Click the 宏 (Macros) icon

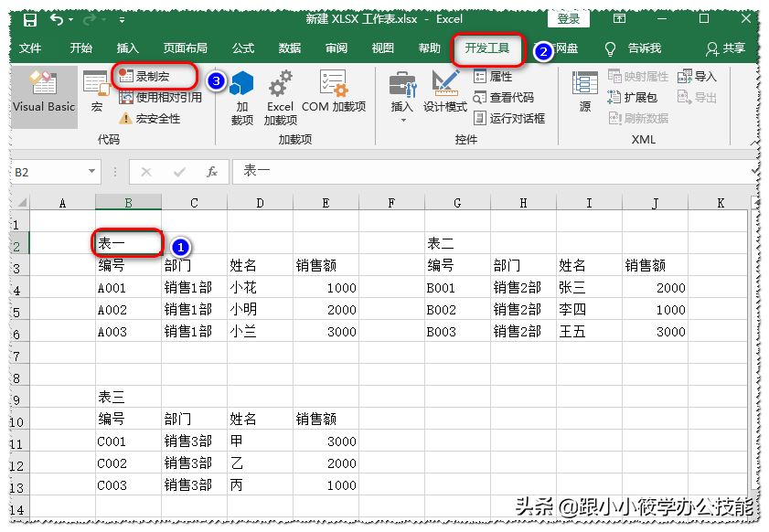96,94
